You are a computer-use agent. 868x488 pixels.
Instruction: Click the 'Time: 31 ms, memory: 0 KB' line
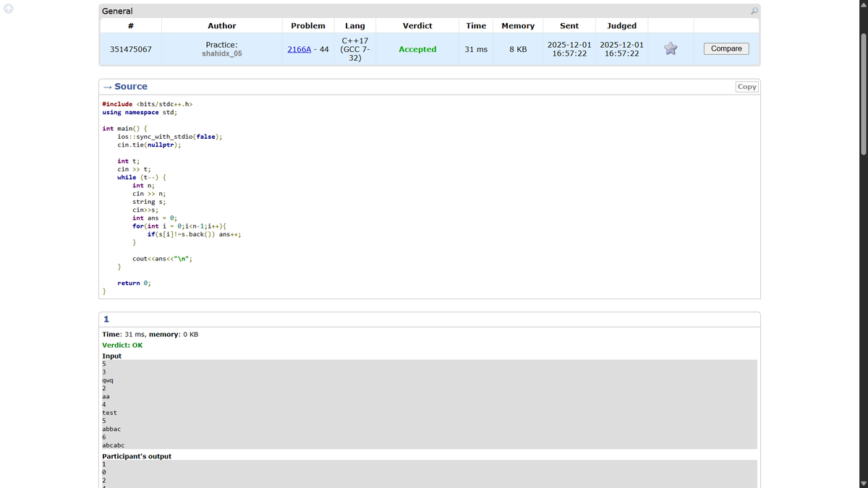click(150, 334)
